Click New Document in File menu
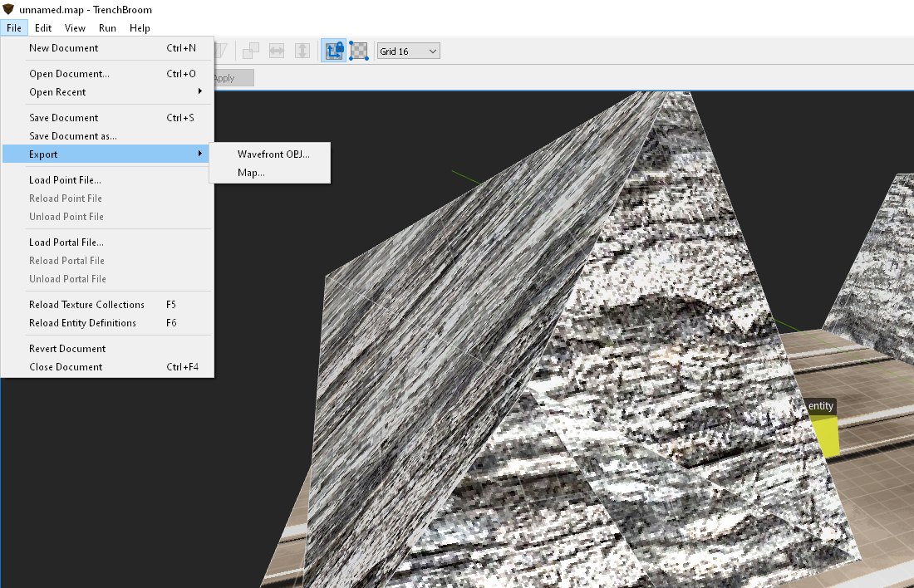 pyautogui.click(x=64, y=48)
